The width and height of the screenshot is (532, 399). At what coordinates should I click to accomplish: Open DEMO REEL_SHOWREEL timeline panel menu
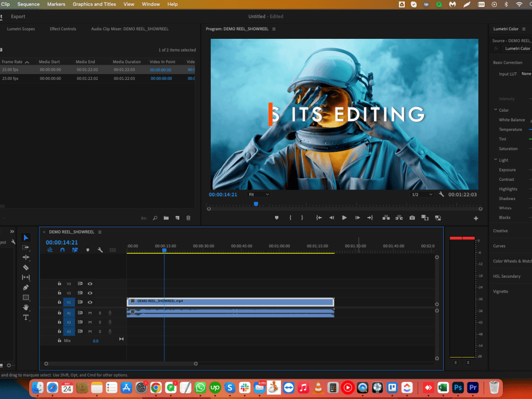[100, 232]
